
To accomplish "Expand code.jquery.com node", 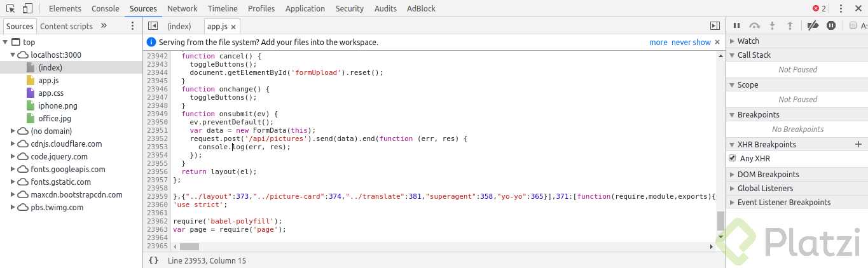I will point(13,156).
